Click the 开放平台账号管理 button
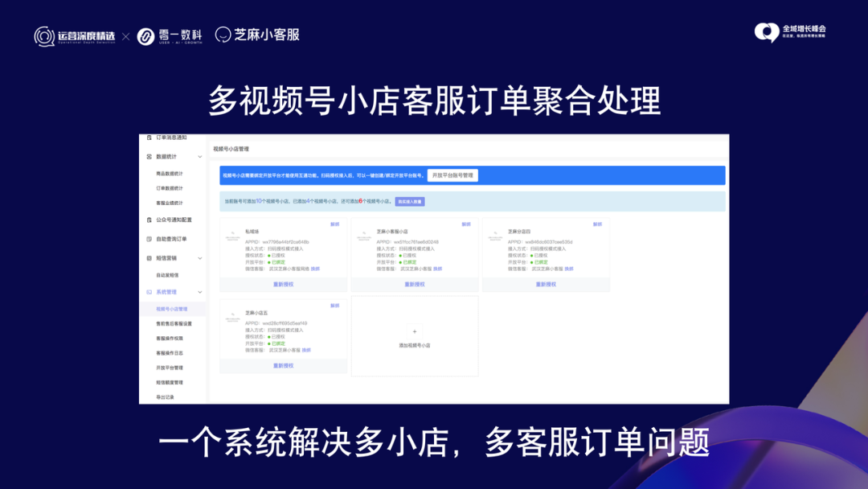 452,175
